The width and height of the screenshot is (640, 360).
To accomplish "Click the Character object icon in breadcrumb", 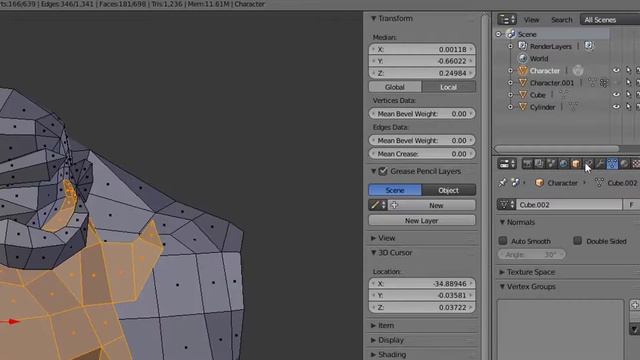I will click(539, 183).
